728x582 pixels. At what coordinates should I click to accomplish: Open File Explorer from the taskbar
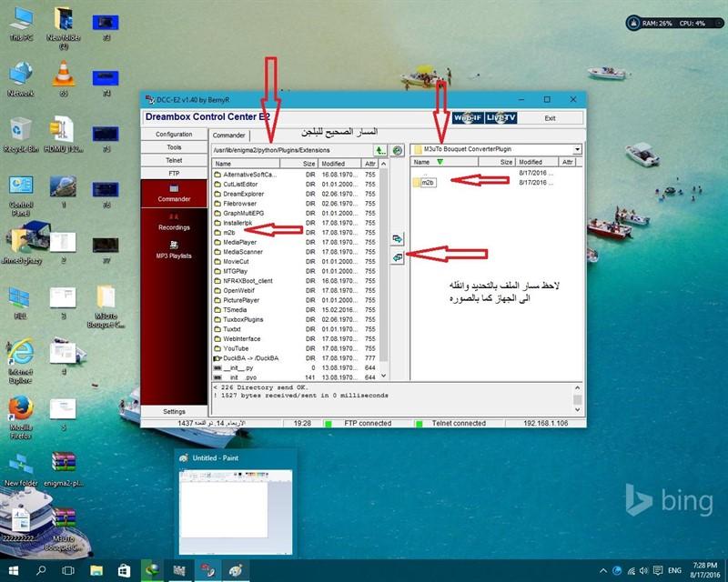pyautogui.click(x=96, y=570)
